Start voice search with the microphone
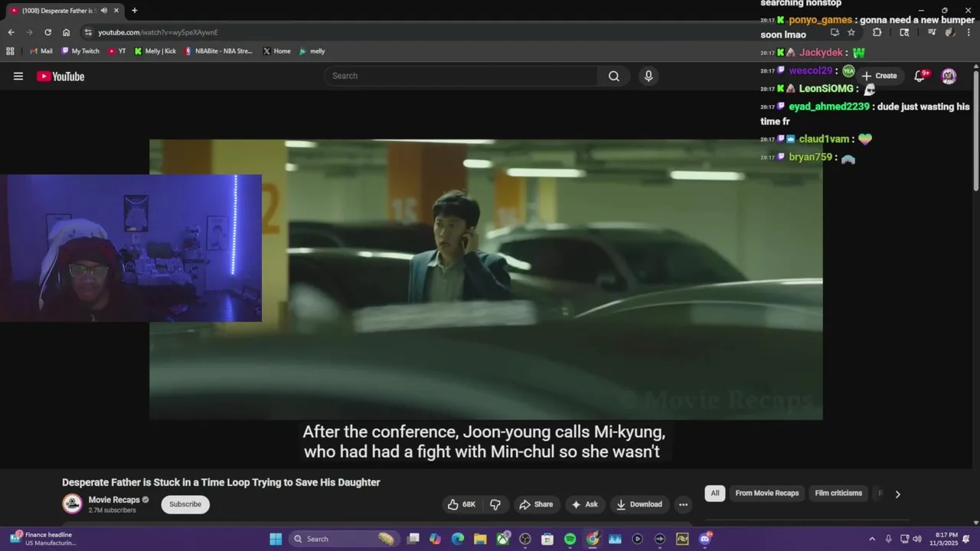 (x=648, y=76)
